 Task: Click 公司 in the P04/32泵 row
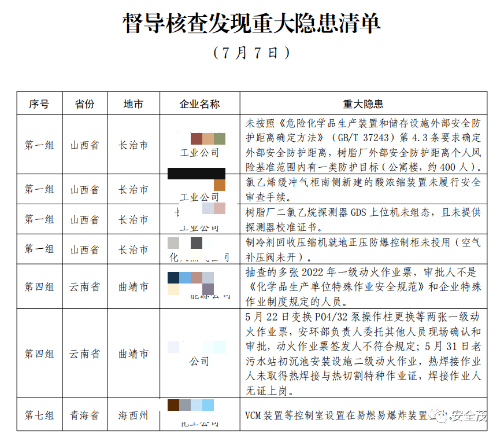coord(199,362)
